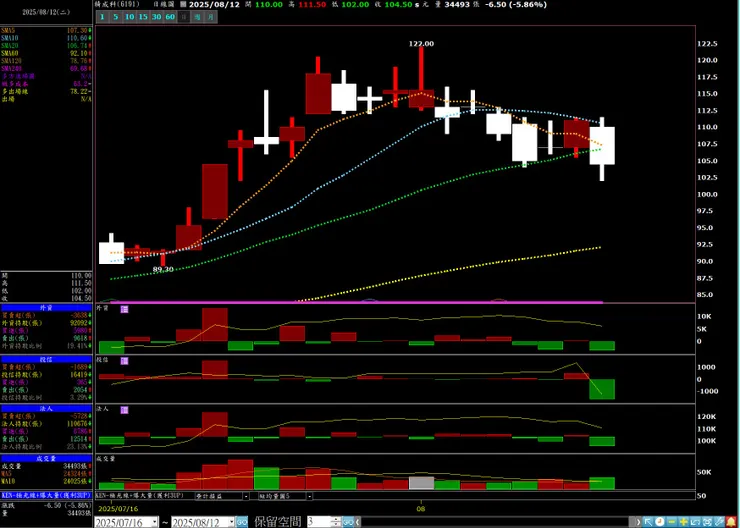Click the GO button after end date

(242, 522)
